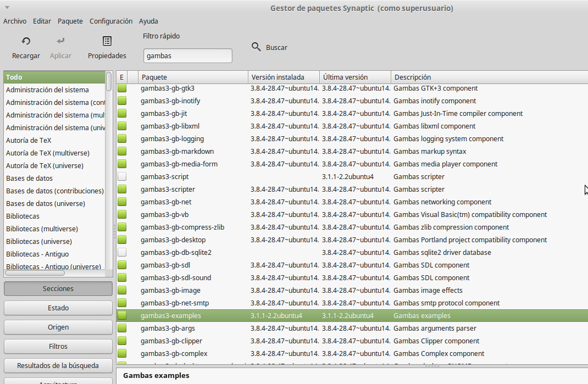The height and width of the screenshot is (384, 588).
Task: Open the Filtros view
Action: tap(58, 347)
